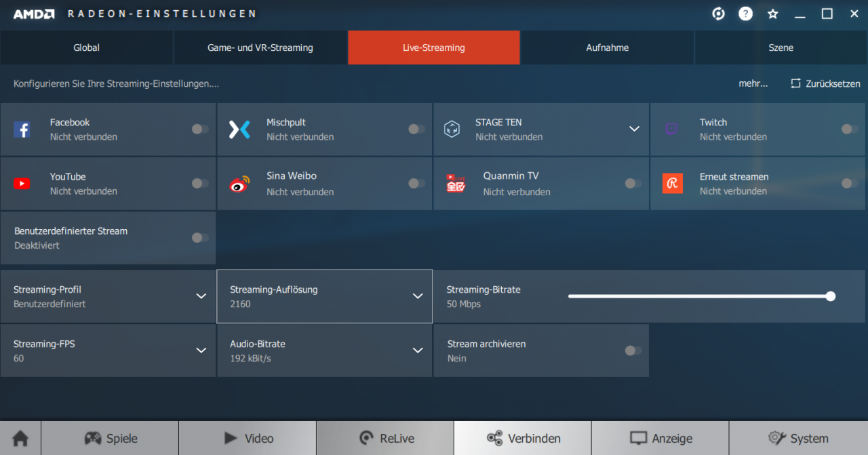Viewport: 868px width, 455px height.
Task: Switch to the Szene tab
Action: point(781,47)
